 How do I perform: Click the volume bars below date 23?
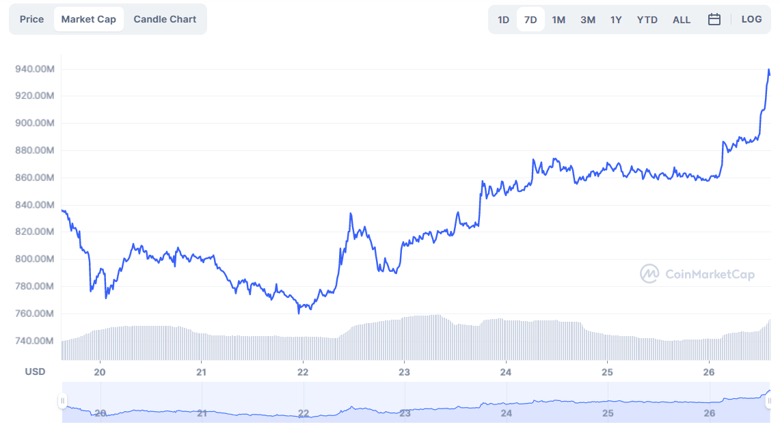coord(404,338)
